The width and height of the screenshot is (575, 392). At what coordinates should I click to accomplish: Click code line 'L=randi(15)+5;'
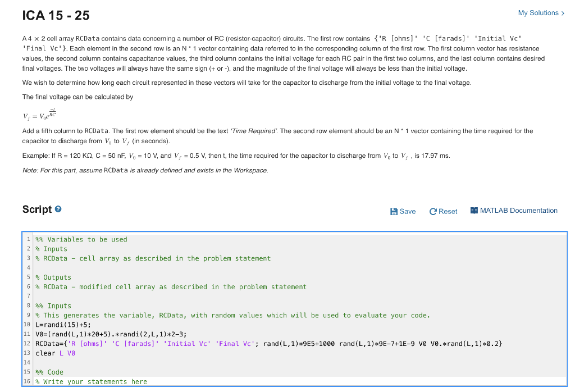(63, 325)
